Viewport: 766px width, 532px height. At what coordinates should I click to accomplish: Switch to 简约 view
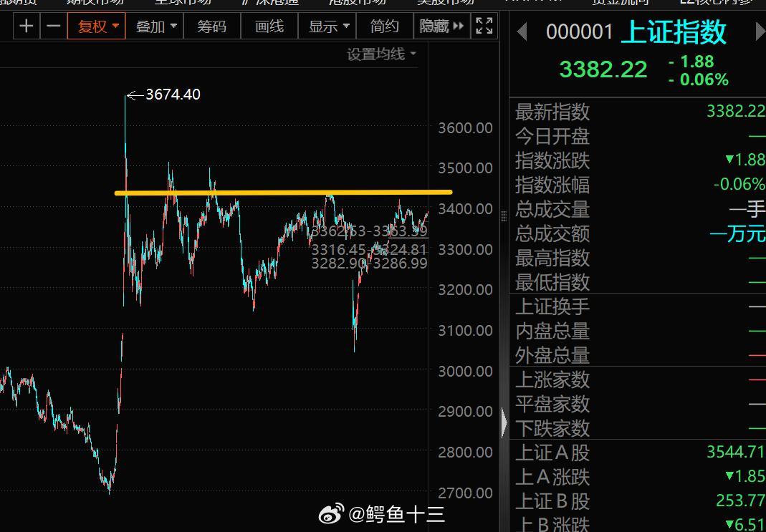(x=385, y=26)
